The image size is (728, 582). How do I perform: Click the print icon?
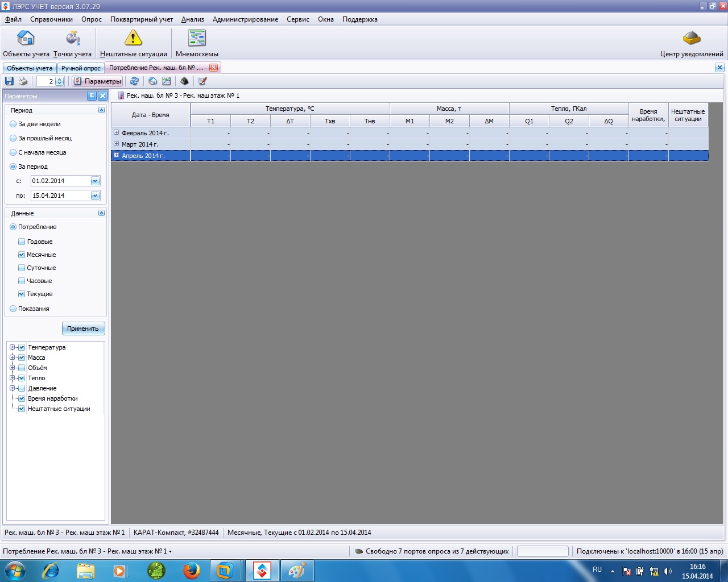pyautogui.click(x=23, y=81)
